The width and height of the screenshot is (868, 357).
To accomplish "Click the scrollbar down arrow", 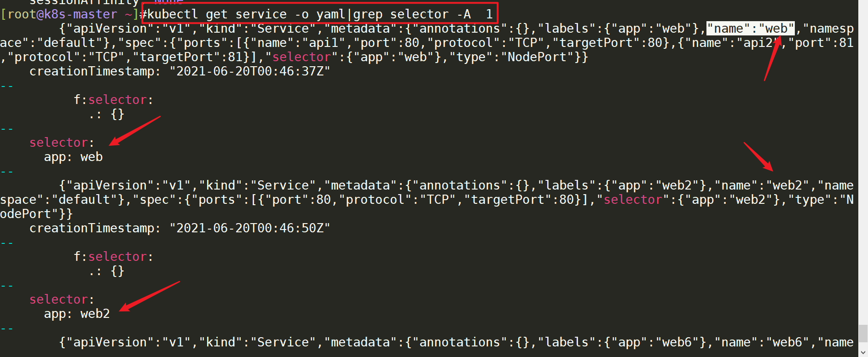I will (863, 351).
